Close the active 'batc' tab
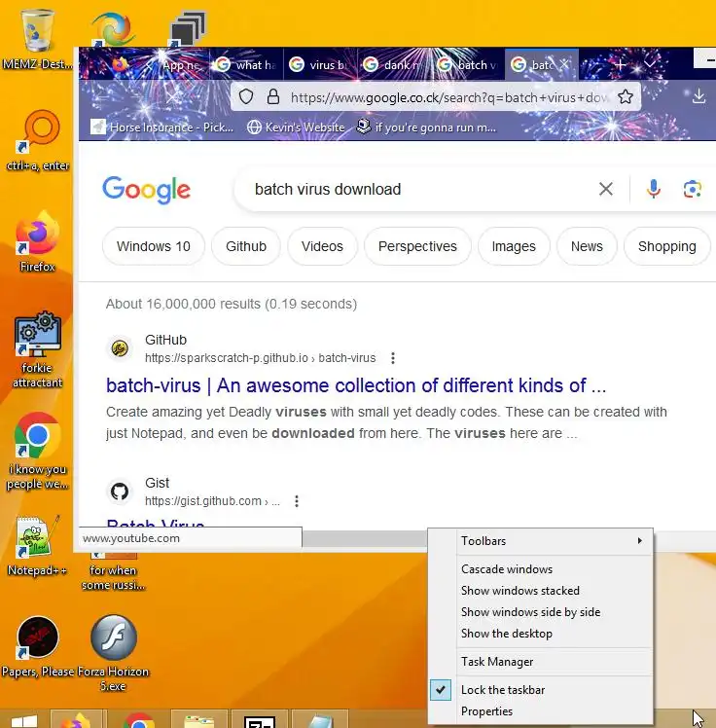The image size is (716, 728). (564, 64)
